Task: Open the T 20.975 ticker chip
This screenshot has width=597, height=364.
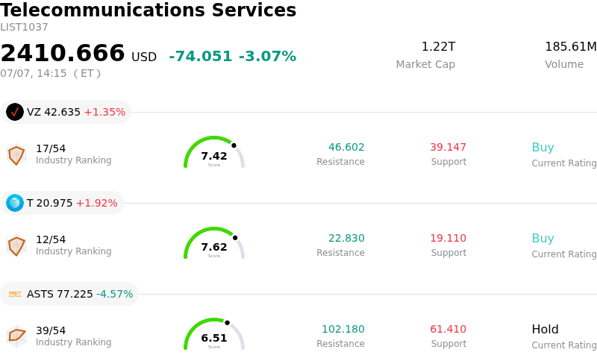Action: (x=62, y=203)
